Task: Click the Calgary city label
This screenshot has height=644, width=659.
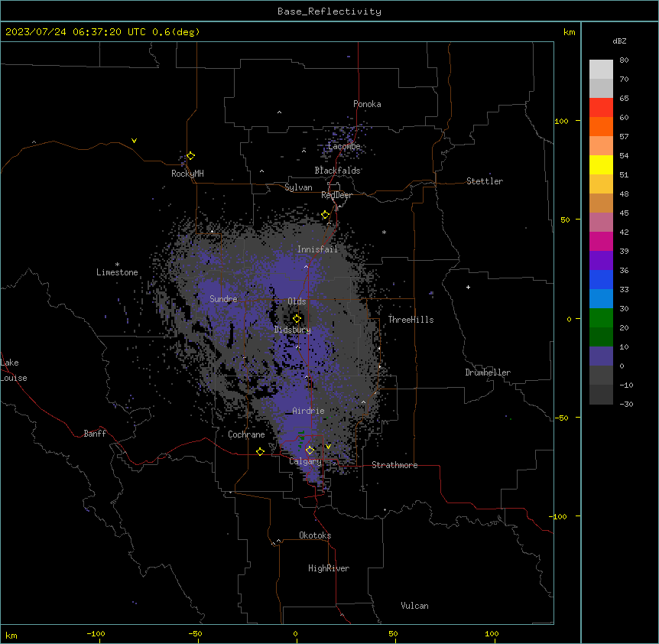Action: point(305,461)
